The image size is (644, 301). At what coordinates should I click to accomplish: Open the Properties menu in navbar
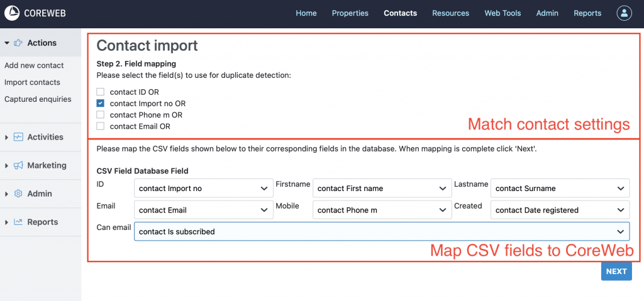click(x=350, y=13)
